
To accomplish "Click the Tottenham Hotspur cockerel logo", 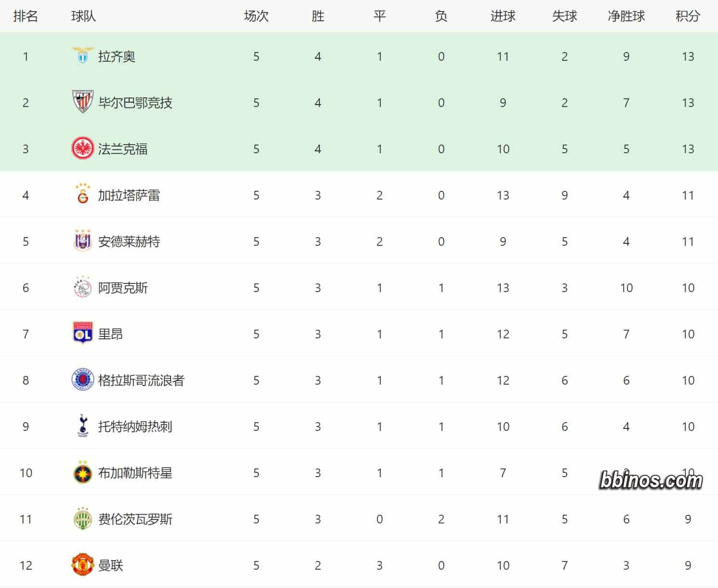I will [82, 426].
